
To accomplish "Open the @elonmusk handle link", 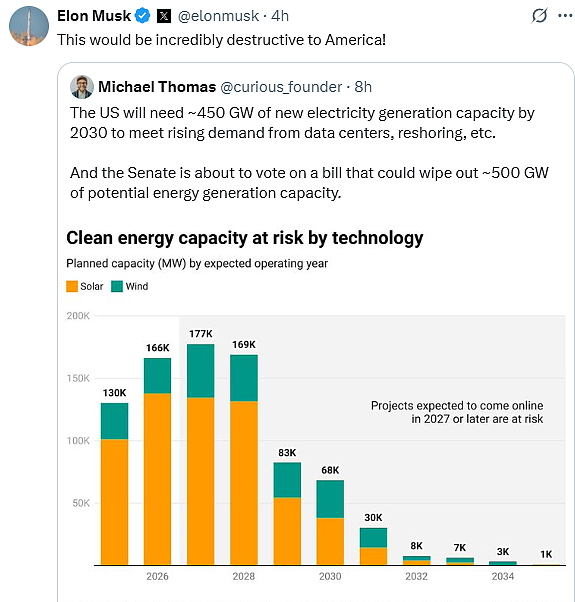I will pyautogui.click(x=218, y=16).
